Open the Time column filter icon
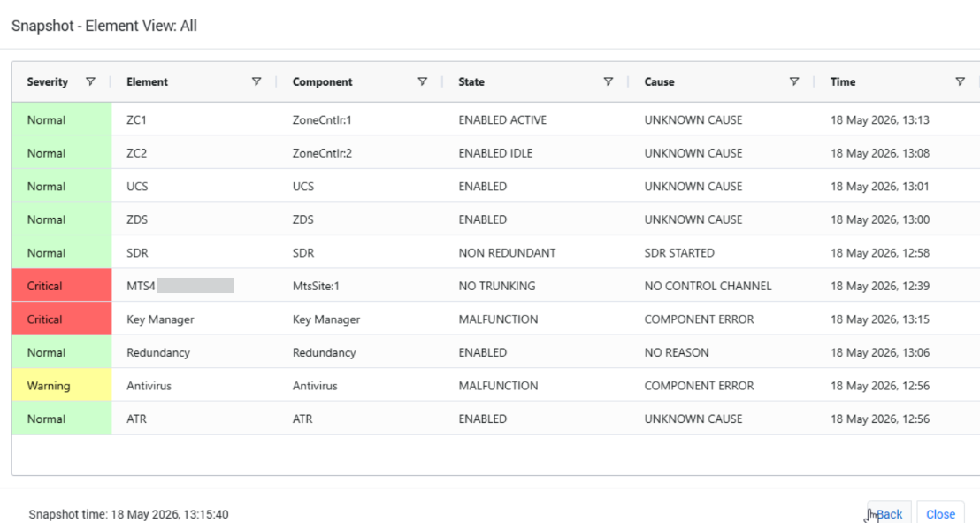Image resolution: width=980 pixels, height=523 pixels. coord(960,82)
